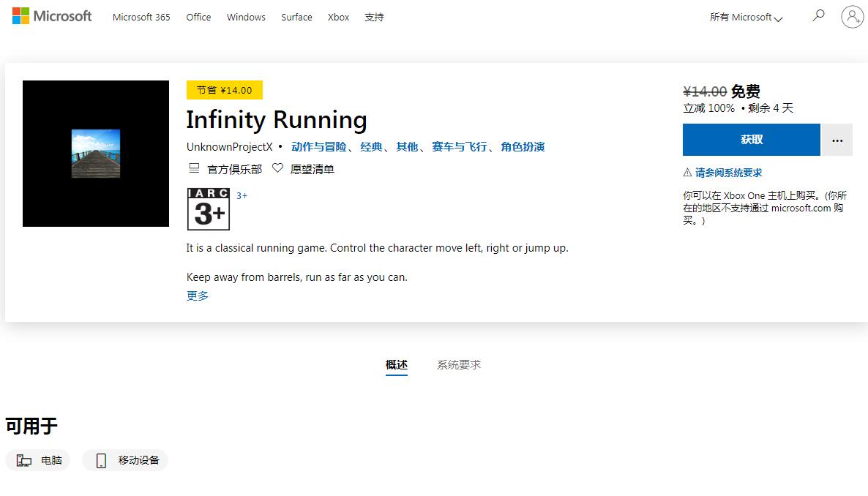Click the PC device icon 电脑
This screenshot has height=496, width=868.
click(24, 461)
